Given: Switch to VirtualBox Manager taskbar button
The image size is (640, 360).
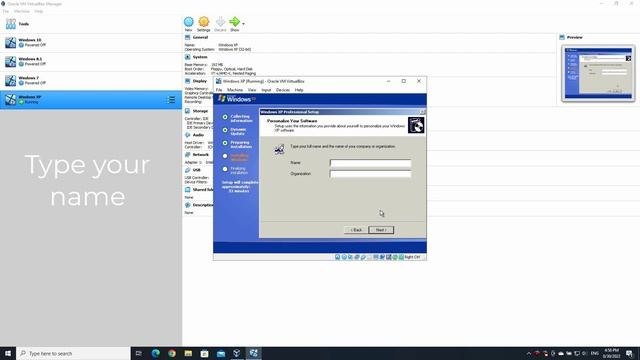Looking at the screenshot, I should click(x=237, y=353).
